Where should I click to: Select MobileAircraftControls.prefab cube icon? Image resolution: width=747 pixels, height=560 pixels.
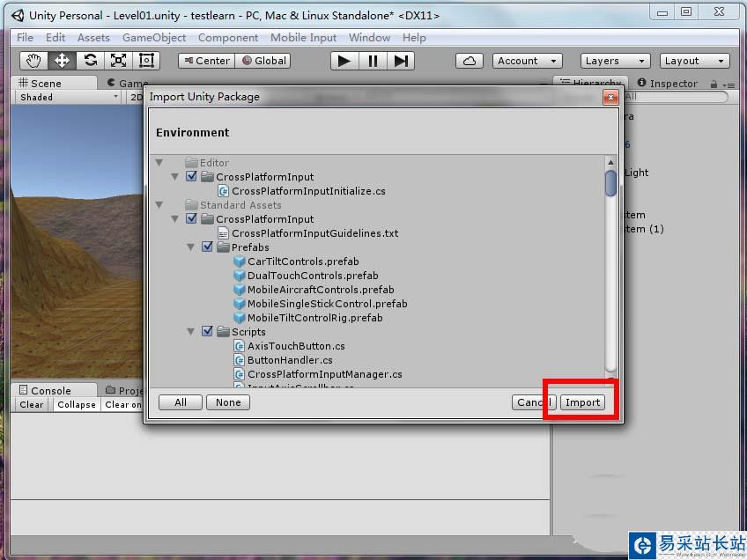click(x=239, y=290)
